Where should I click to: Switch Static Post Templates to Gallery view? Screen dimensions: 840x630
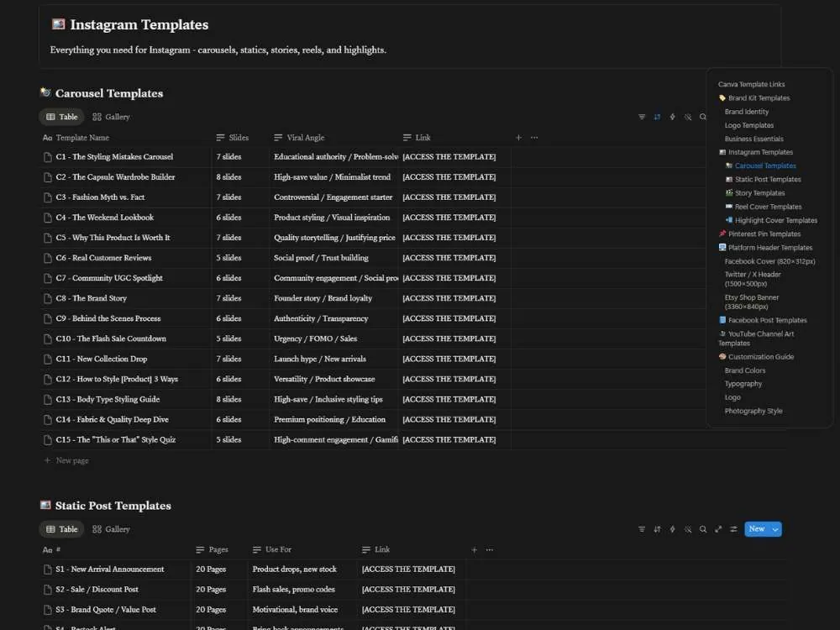(x=111, y=529)
